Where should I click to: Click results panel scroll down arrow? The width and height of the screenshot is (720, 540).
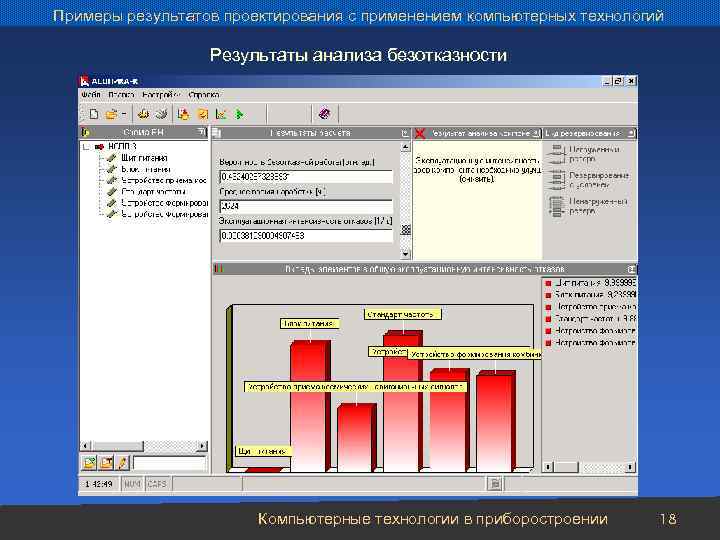(405, 253)
